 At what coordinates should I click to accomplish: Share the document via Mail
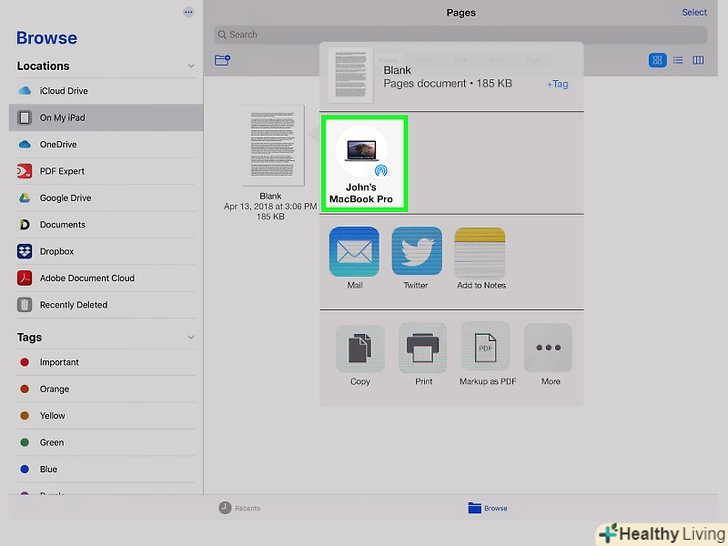click(x=354, y=258)
